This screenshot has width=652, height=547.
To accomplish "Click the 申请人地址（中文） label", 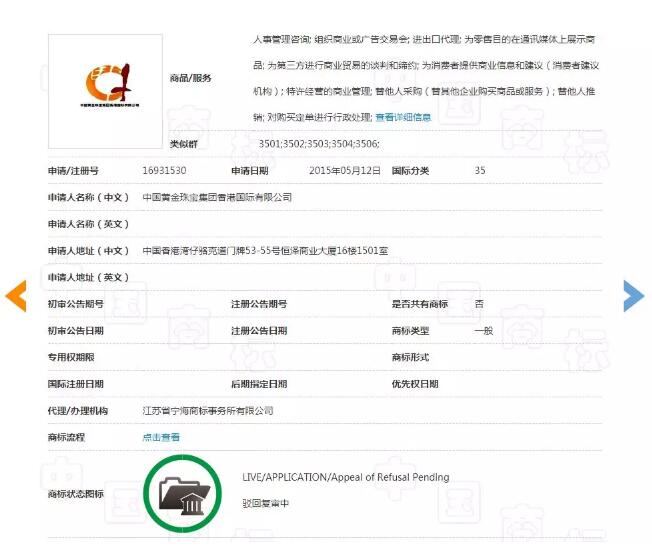I will [88, 250].
